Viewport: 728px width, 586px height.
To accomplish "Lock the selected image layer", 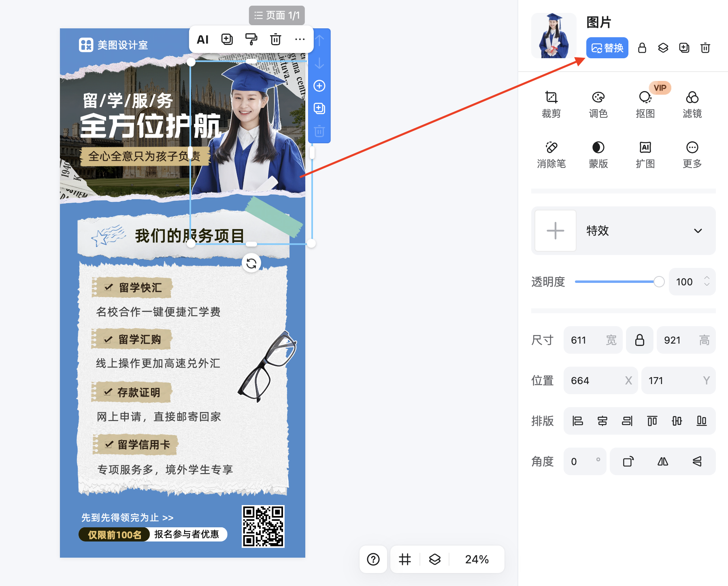I will click(x=642, y=48).
